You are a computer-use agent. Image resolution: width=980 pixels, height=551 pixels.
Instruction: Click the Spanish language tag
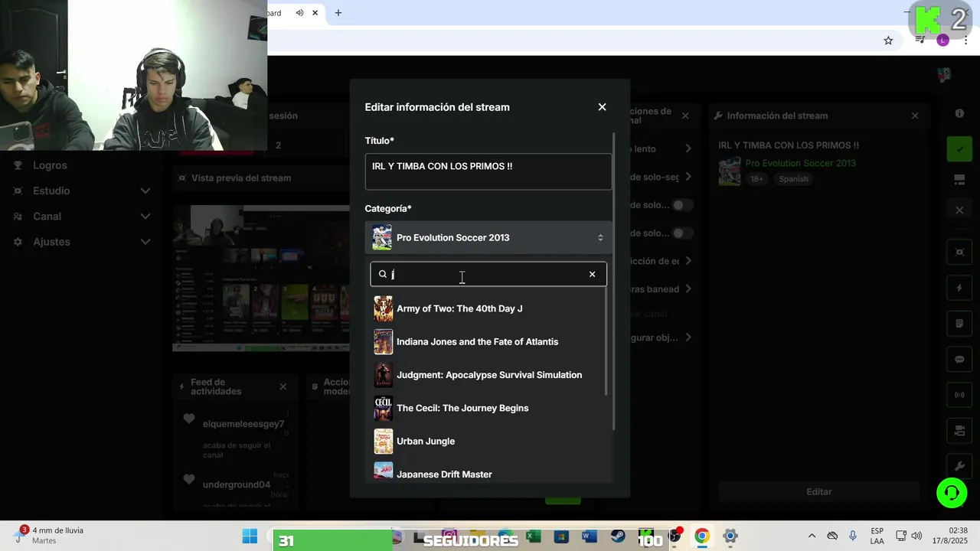click(793, 179)
